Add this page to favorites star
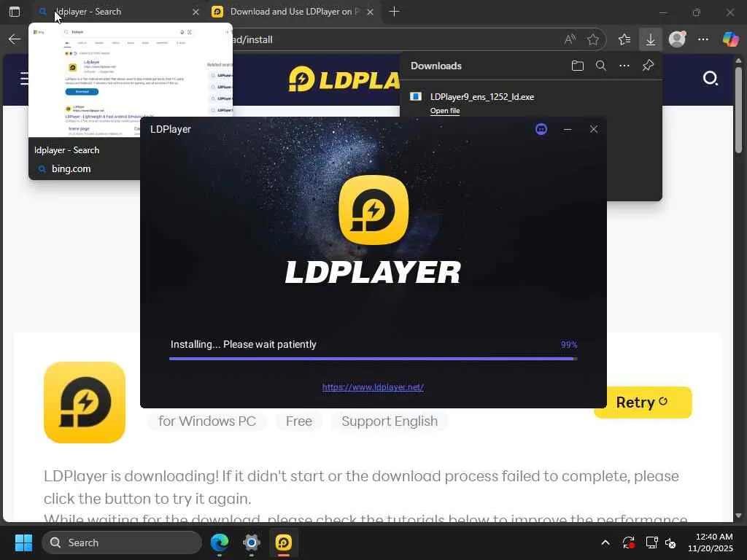The image size is (747, 560). [x=592, y=39]
